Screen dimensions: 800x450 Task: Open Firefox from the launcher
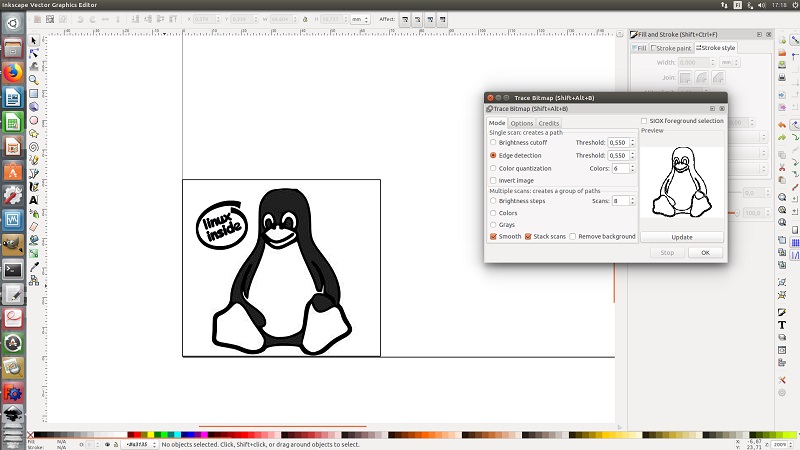click(13, 72)
